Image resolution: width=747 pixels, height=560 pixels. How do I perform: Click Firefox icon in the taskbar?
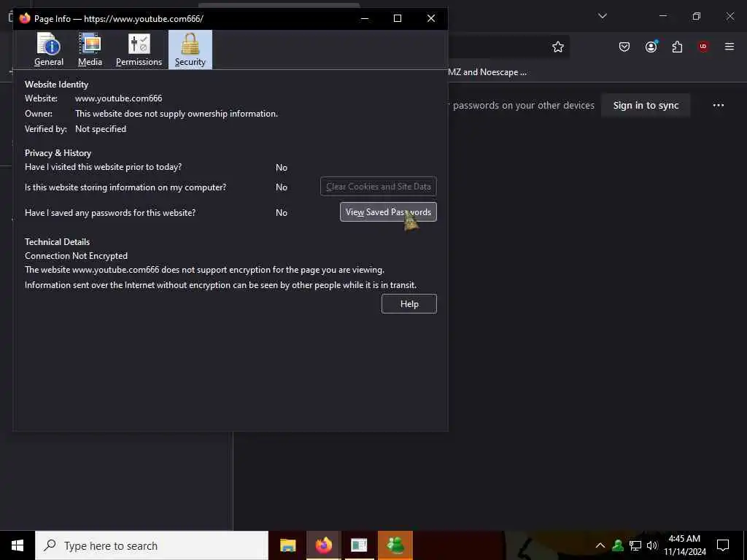tap(323, 545)
